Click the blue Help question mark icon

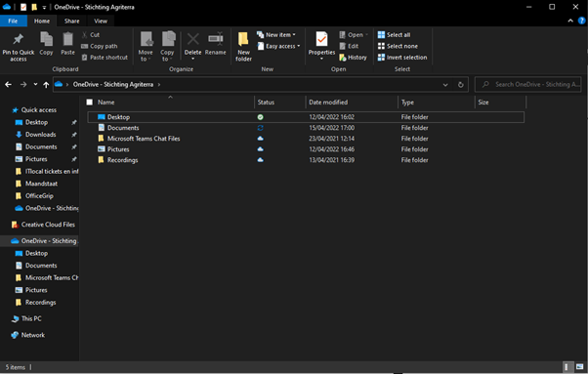tap(581, 21)
